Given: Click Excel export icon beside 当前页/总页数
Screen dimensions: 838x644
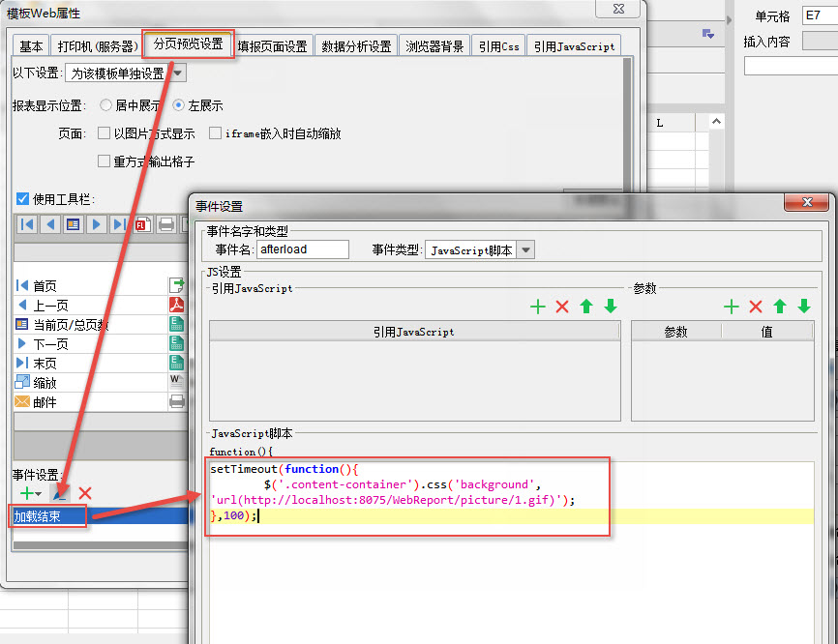Looking at the screenshot, I should [177, 324].
